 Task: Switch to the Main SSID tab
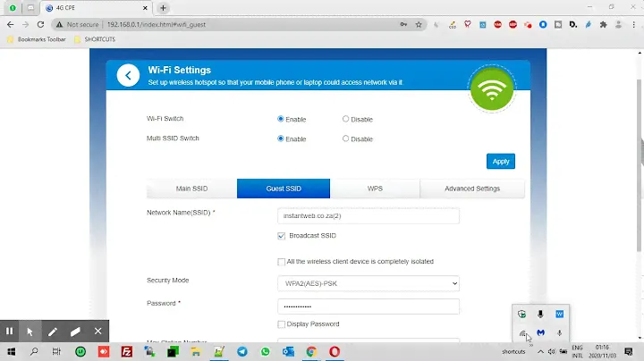point(191,189)
